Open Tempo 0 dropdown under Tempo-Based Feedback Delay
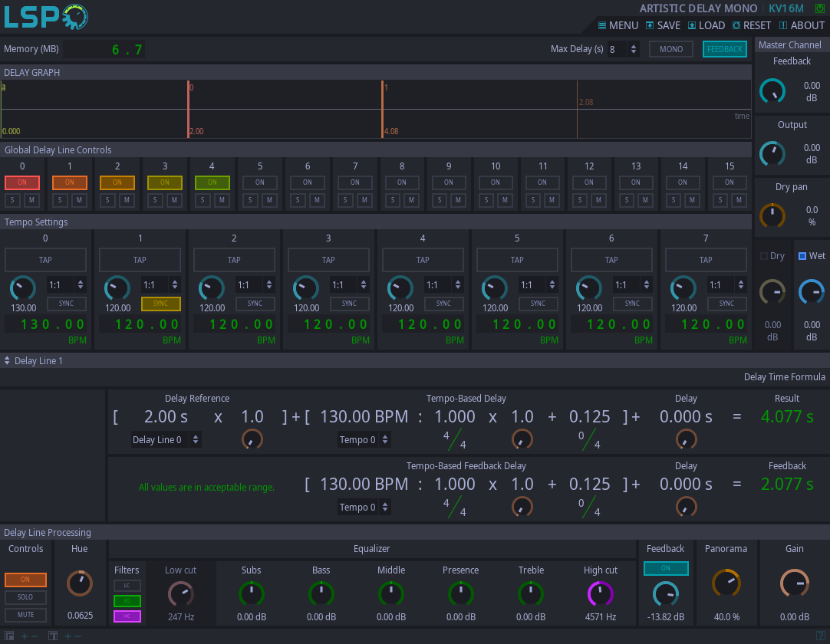 [x=364, y=508]
